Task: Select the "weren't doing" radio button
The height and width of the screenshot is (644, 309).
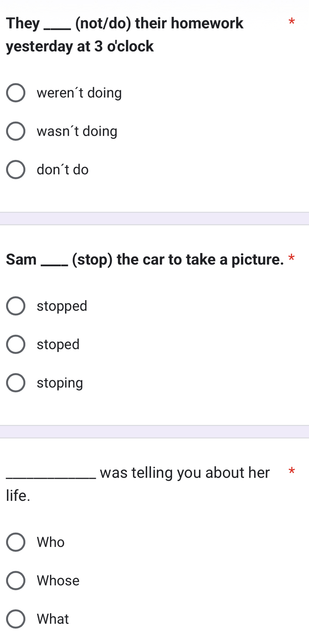Action: click(x=15, y=92)
